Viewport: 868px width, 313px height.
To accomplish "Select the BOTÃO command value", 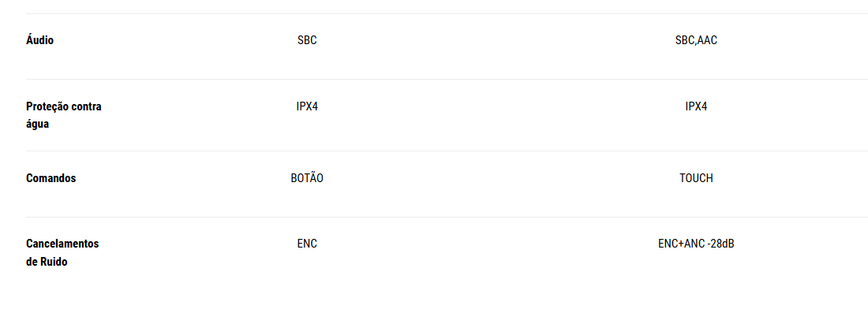I will [x=307, y=177].
